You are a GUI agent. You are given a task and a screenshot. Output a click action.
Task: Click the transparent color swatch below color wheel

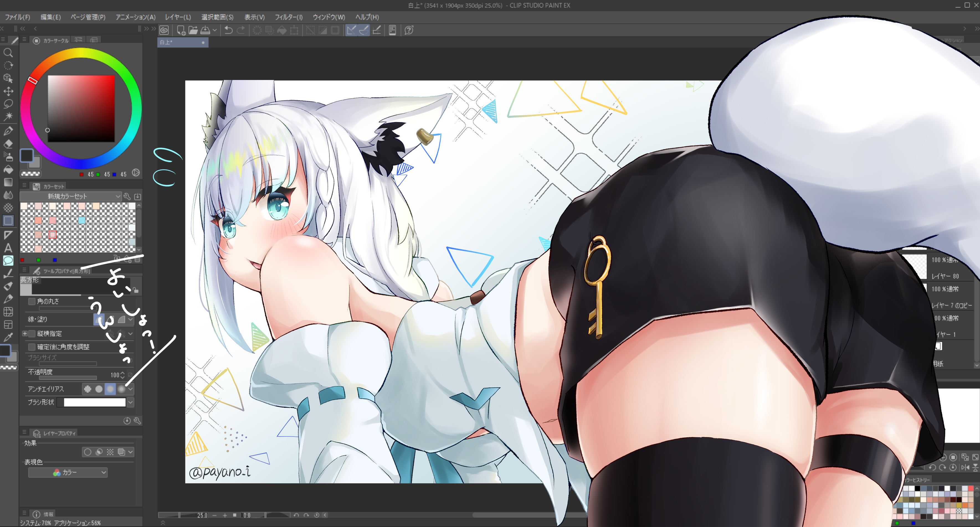coord(30,174)
